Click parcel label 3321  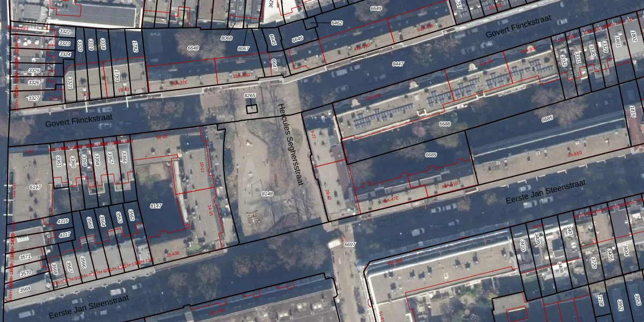click(70, 82)
